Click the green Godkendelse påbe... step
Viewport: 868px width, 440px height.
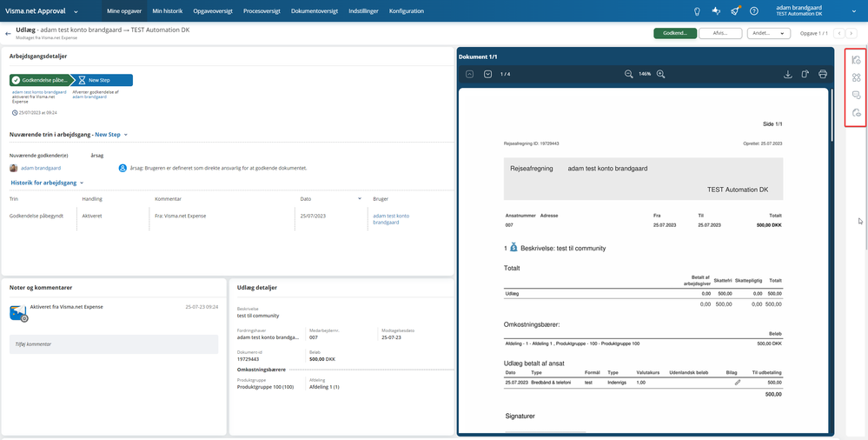click(x=40, y=80)
